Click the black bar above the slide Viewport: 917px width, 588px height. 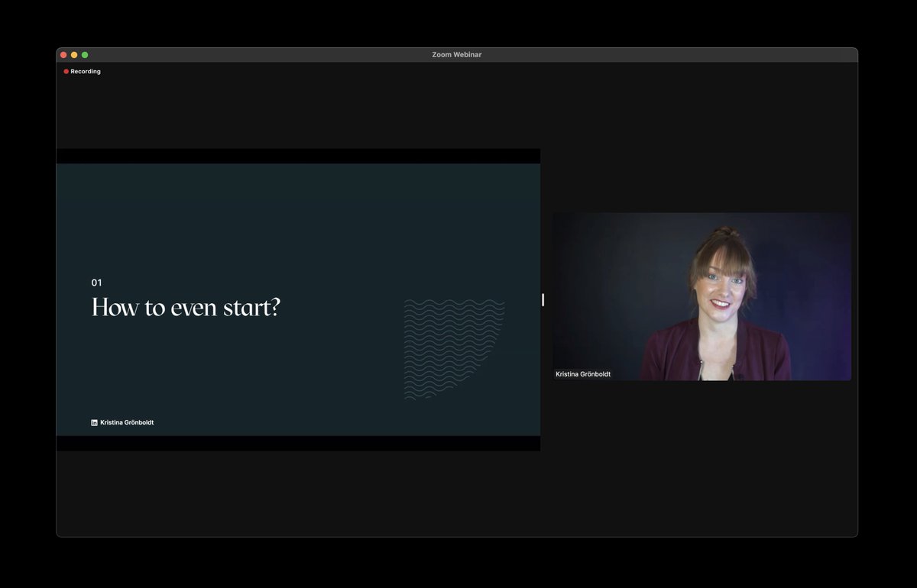pos(298,155)
